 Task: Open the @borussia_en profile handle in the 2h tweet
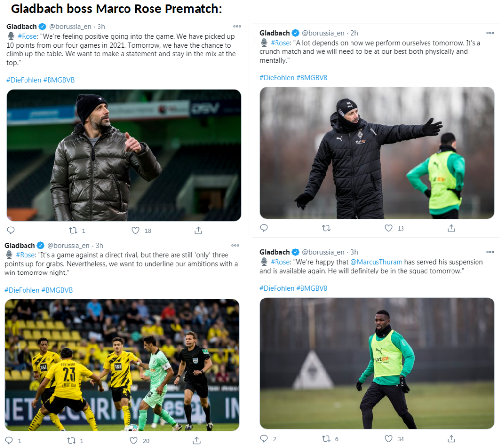tap(323, 33)
